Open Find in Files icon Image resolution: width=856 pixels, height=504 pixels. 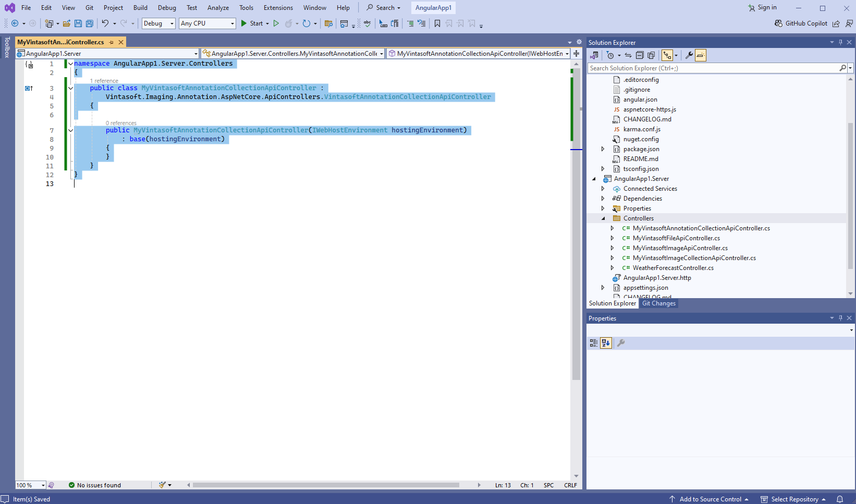click(x=328, y=23)
